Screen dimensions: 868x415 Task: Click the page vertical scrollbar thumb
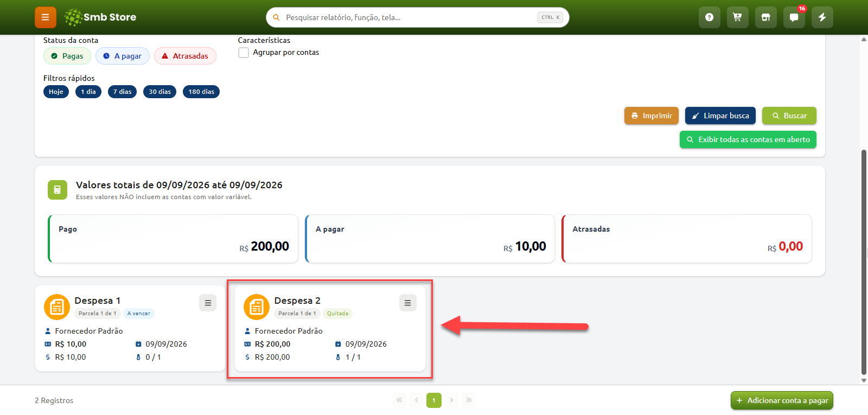(864, 261)
